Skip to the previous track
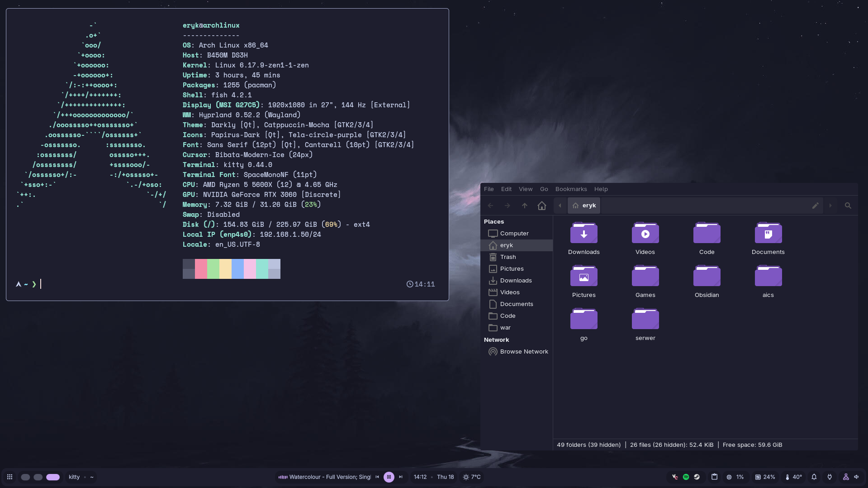 coord(377,477)
